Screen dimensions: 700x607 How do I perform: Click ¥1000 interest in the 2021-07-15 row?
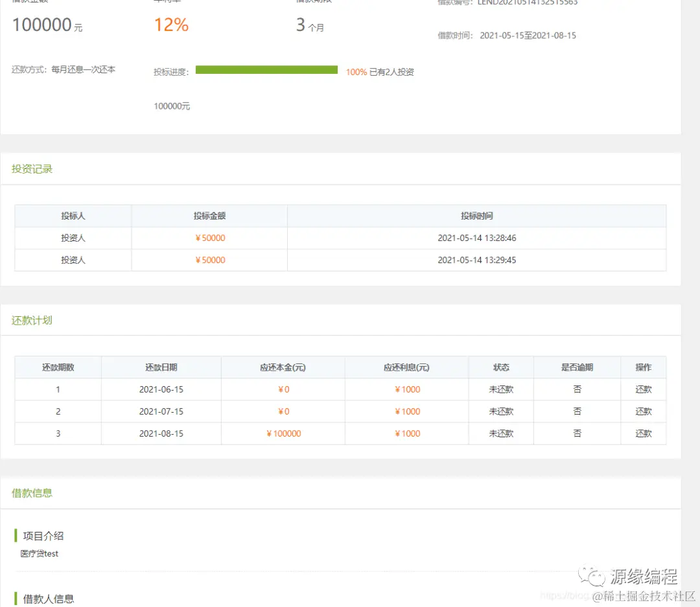tap(407, 411)
